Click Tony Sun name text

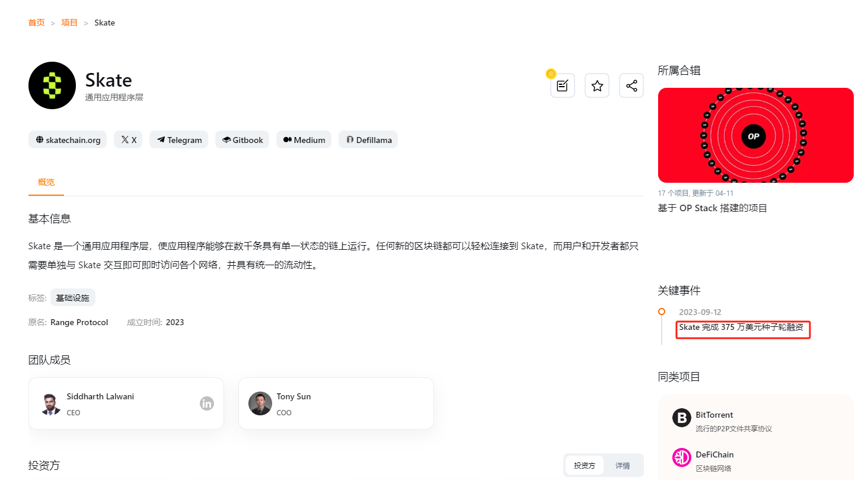coord(293,396)
